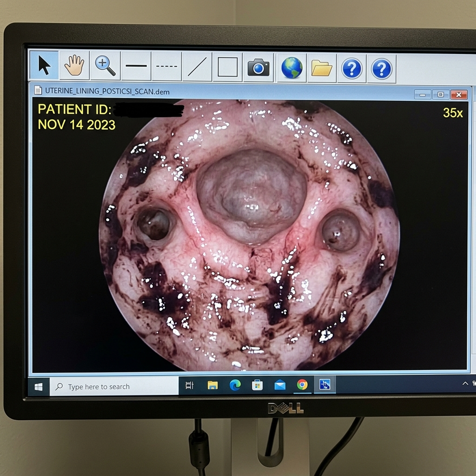Activate the hand pan tool
The image size is (476, 476).
pyautogui.click(x=74, y=66)
